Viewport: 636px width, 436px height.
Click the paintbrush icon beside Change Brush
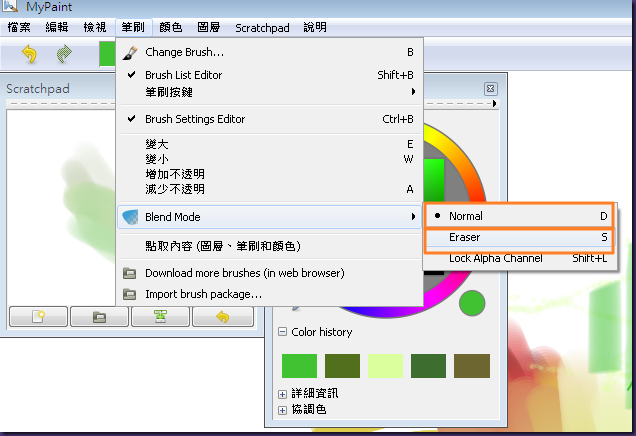(x=130, y=53)
